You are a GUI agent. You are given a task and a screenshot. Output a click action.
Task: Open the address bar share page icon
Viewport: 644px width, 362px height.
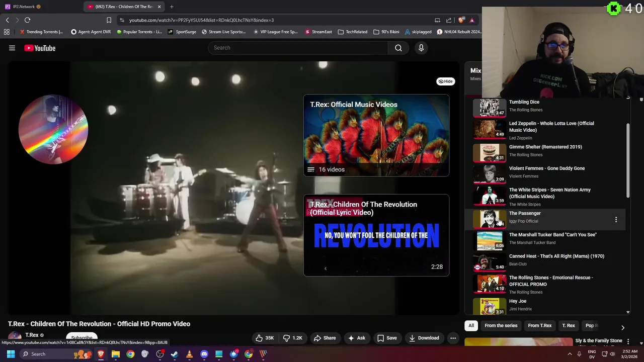[x=448, y=20]
